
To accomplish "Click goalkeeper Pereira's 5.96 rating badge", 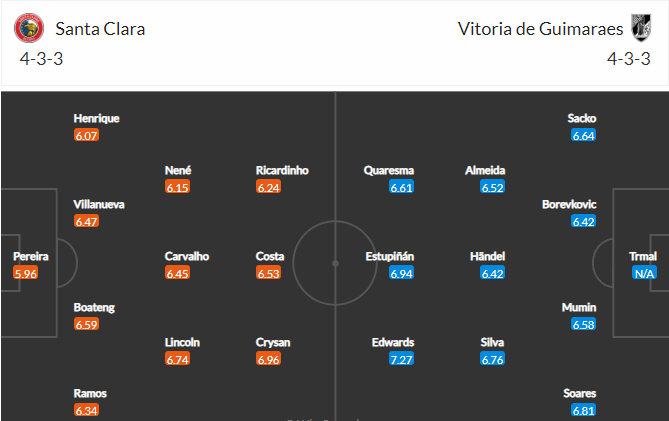I will [x=26, y=273].
